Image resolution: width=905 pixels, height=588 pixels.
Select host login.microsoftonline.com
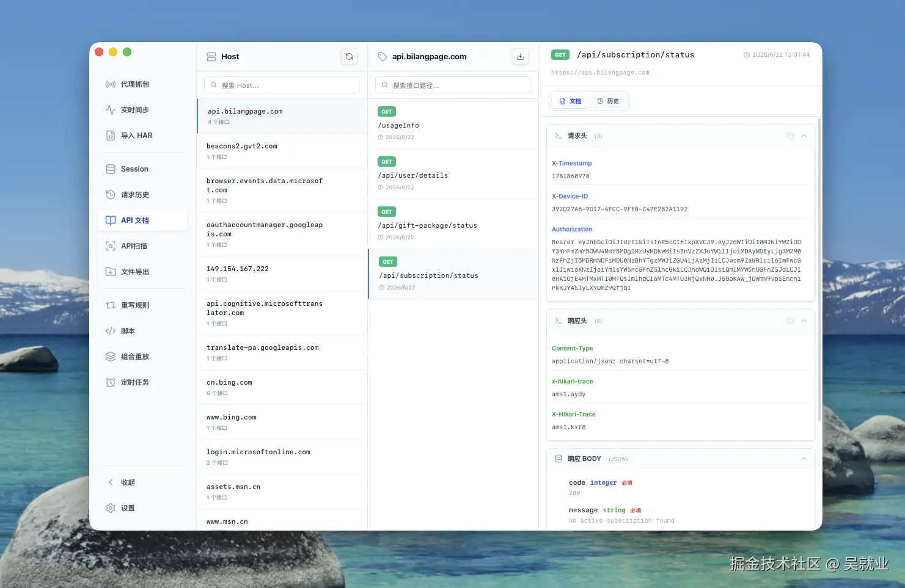[282, 457]
